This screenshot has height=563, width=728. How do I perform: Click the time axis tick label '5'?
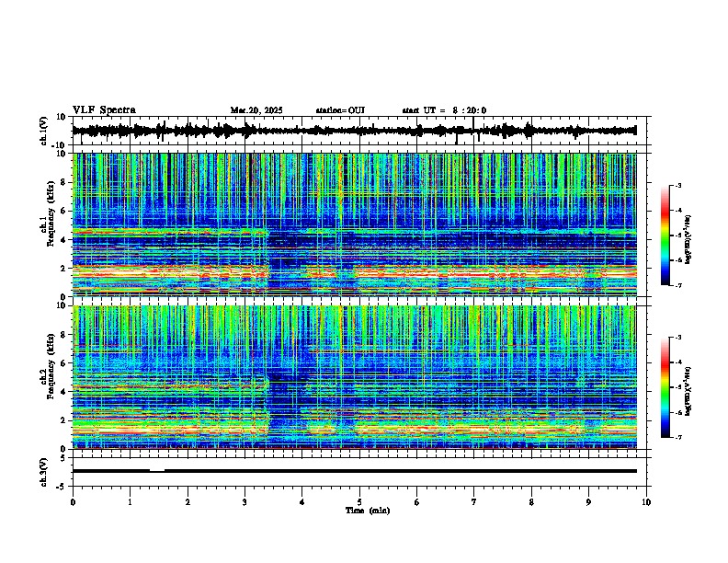coord(359,502)
